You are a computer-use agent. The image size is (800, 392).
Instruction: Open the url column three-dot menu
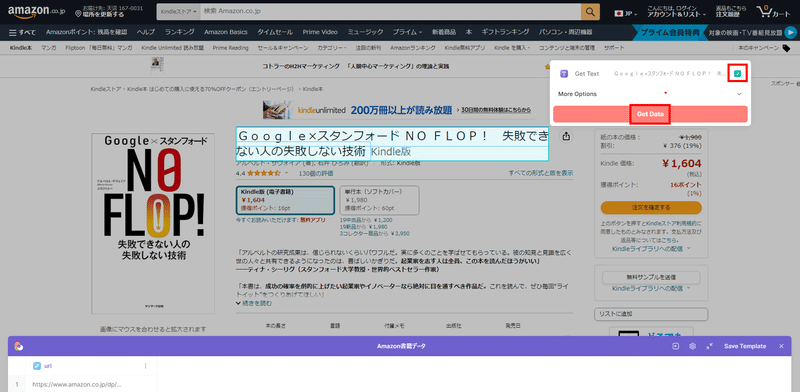(x=145, y=366)
